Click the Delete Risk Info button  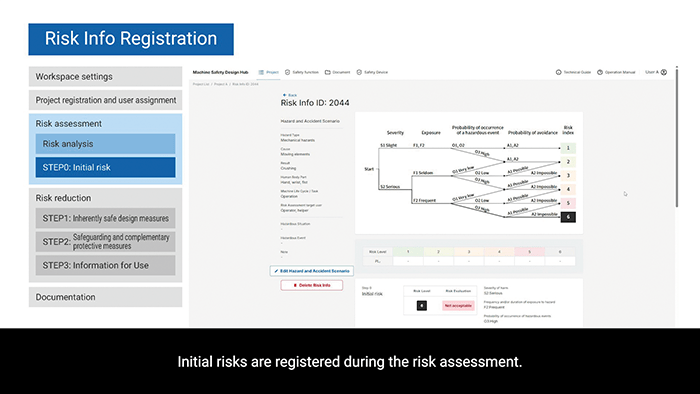pyautogui.click(x=312, y=285)
